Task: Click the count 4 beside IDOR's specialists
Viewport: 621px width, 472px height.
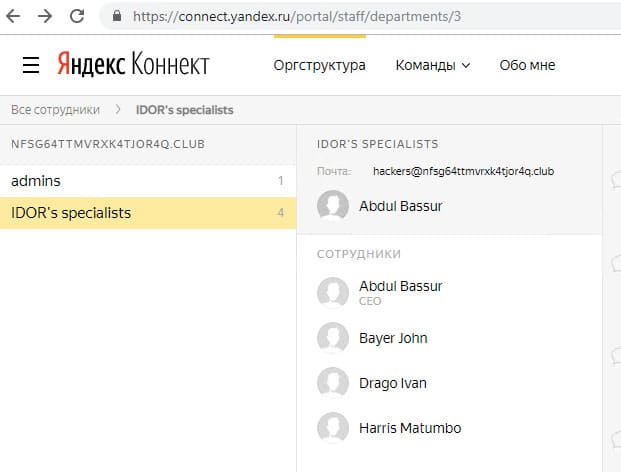Action: (x=280, y=213)
